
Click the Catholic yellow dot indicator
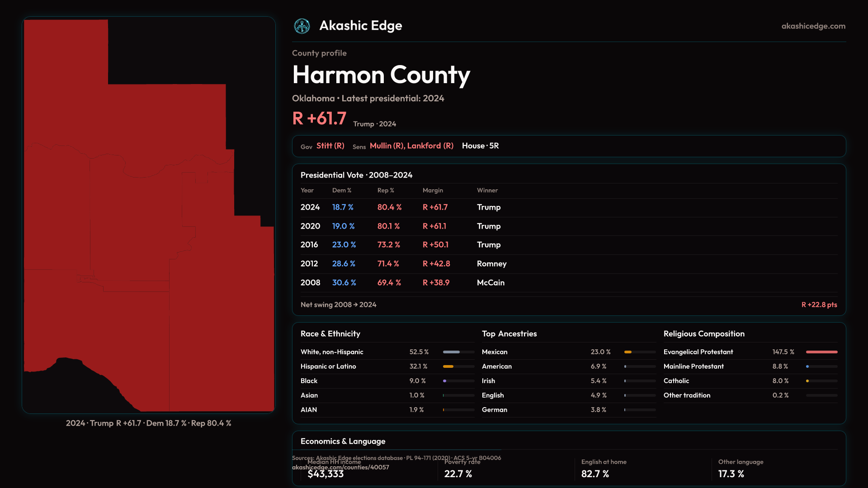(x=807, y=381)
